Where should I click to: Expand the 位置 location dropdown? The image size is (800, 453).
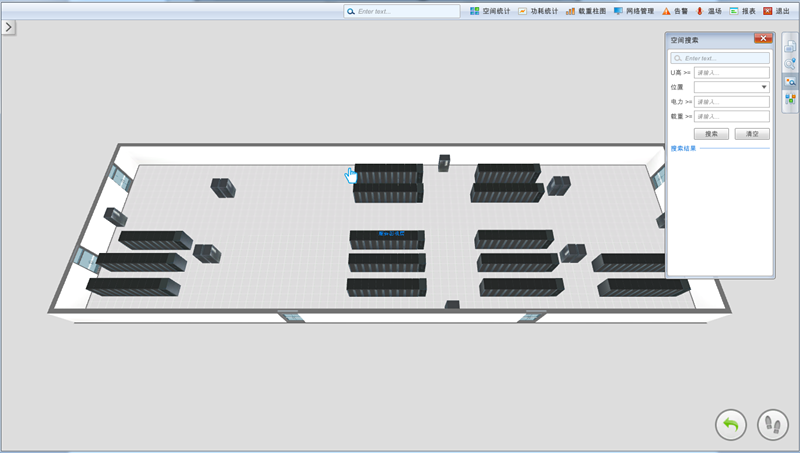764,87
